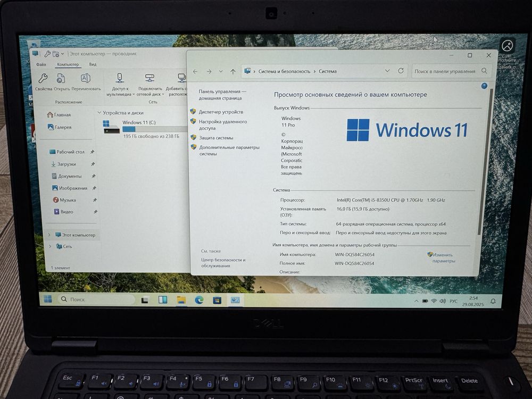
Task: Click the pin icon beside Видео
Action: tap(95, 212)
